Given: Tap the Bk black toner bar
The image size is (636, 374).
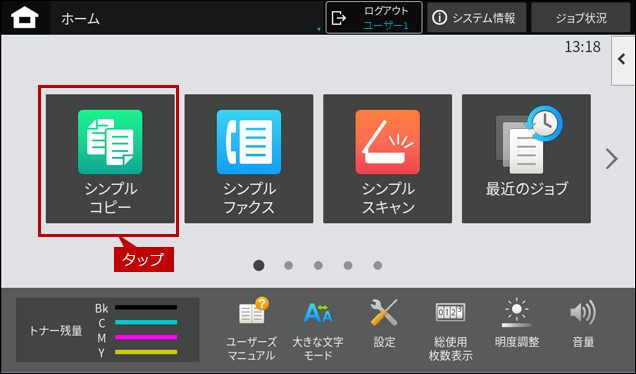Looking at the screenshot, I should tap(146, 307).
